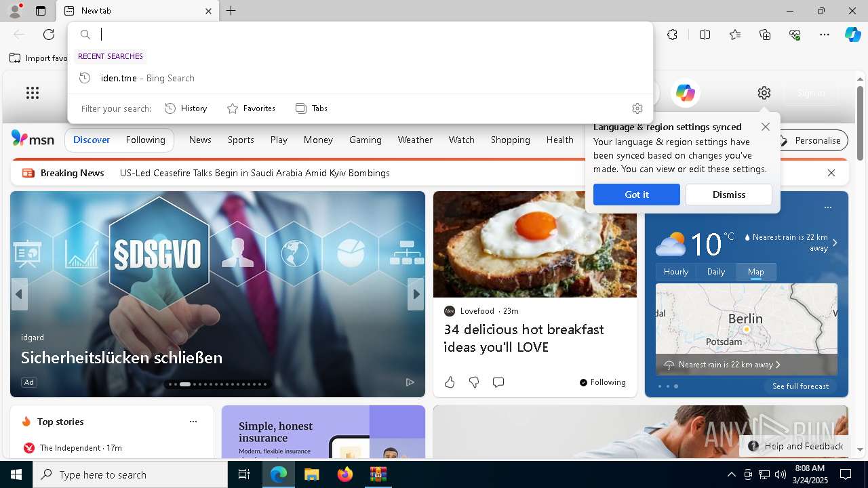Open Browser essentials heart icon
Image resolution: width=868 pixels, height=488 pixels.
pos(795,35)
